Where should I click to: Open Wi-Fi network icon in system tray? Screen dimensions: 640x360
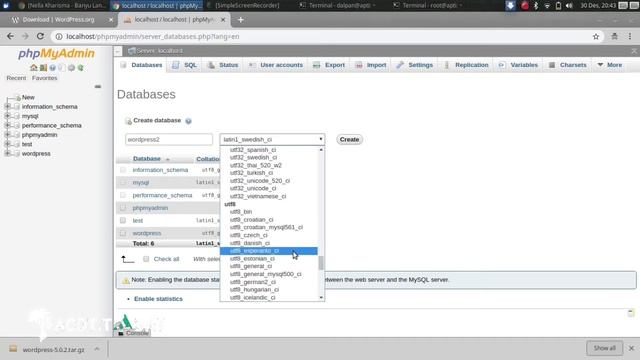[x=547, y=6]
